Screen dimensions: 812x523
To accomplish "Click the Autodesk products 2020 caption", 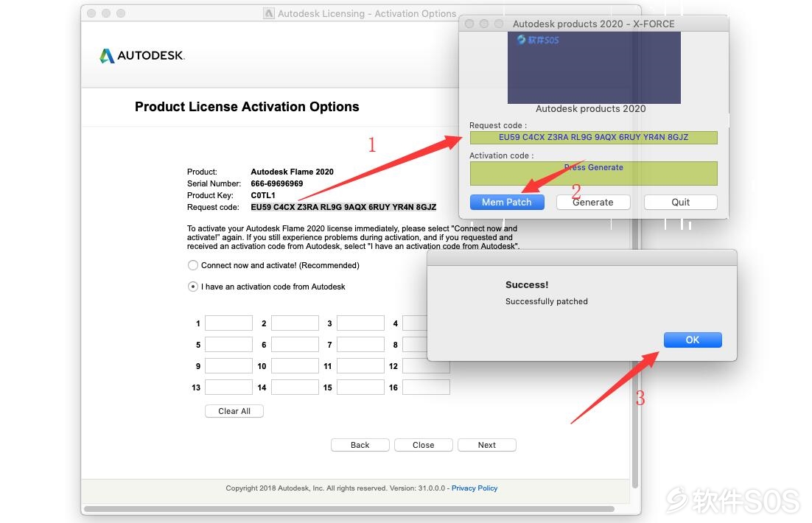I will click(591, 109).
